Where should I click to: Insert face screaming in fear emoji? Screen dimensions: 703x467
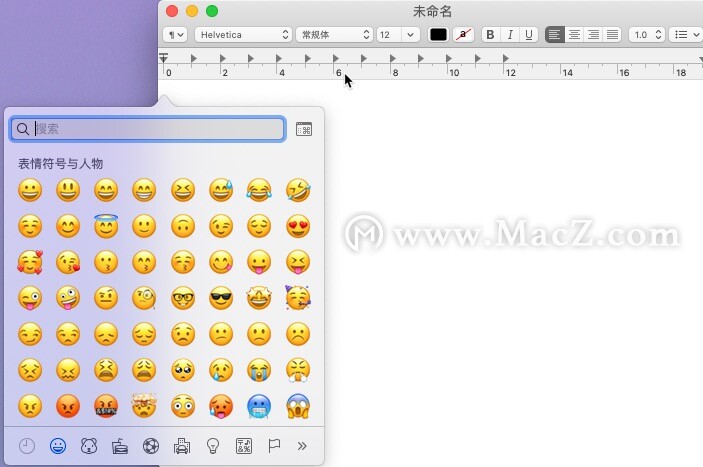pyautogui.click(x=298, y=406)
